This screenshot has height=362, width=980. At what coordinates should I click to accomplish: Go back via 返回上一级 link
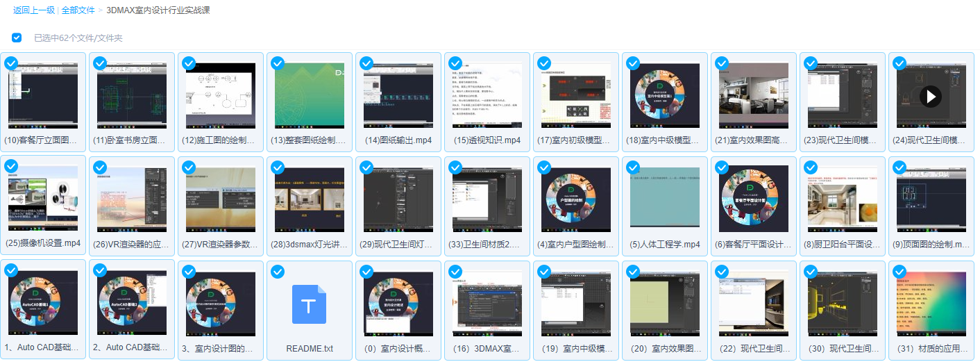(x=33, y=10)
